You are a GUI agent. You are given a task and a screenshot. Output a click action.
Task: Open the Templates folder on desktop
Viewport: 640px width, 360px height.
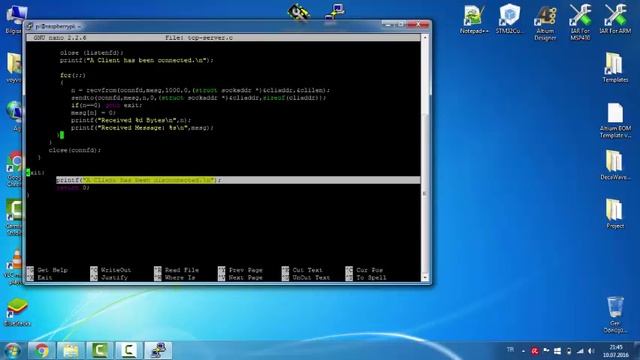pos(615,67)
